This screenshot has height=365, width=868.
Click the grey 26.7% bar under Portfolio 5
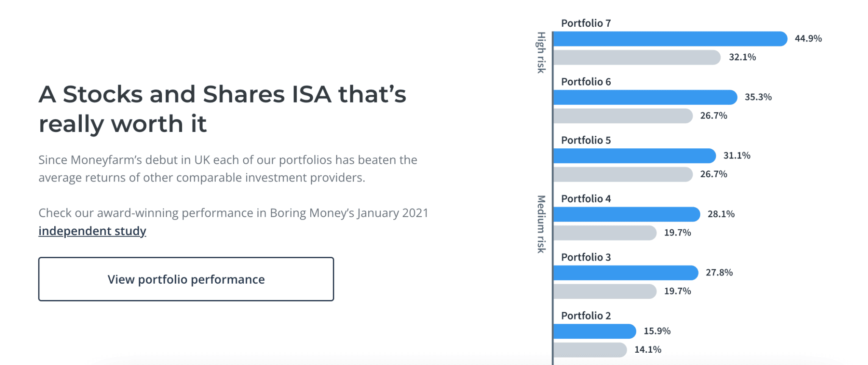coord(623,174)
